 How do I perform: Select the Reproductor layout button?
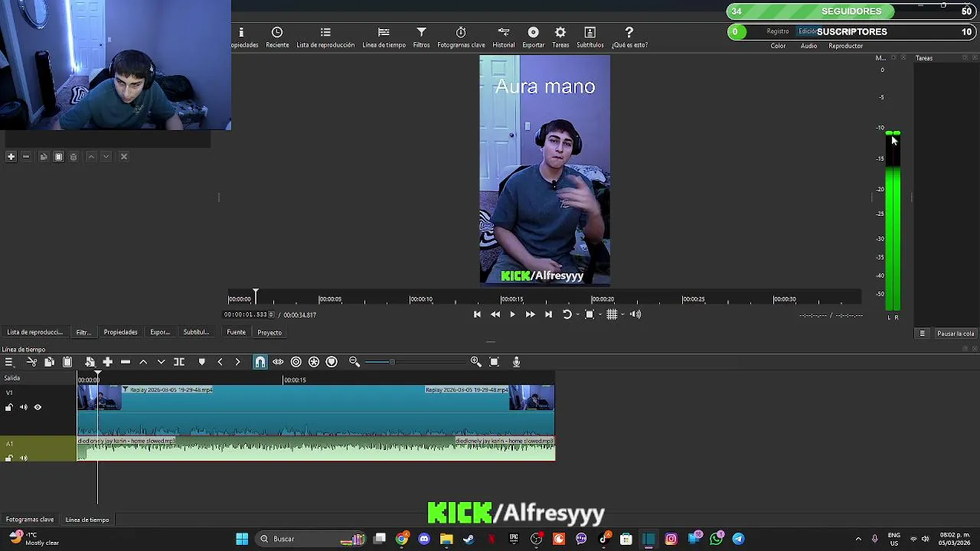tap(845, 46)
